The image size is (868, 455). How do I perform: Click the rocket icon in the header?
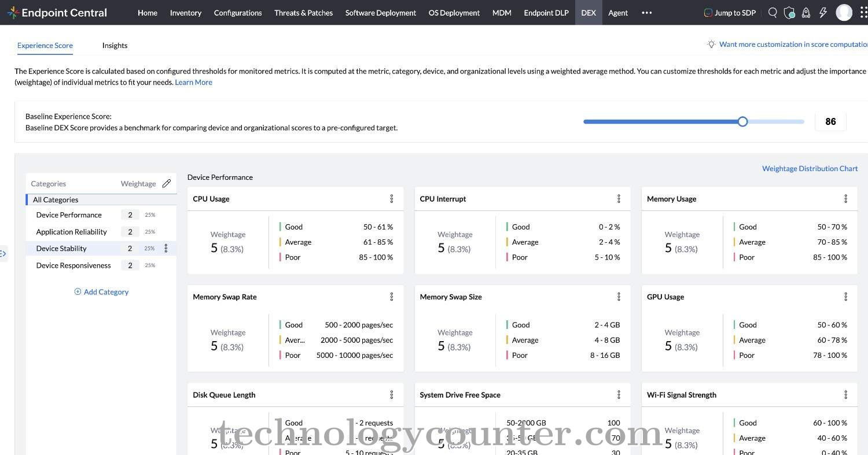(806, 12)
